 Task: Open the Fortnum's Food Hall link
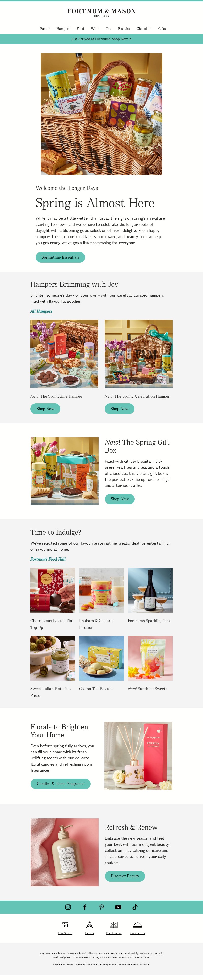(x=48, y=559)
